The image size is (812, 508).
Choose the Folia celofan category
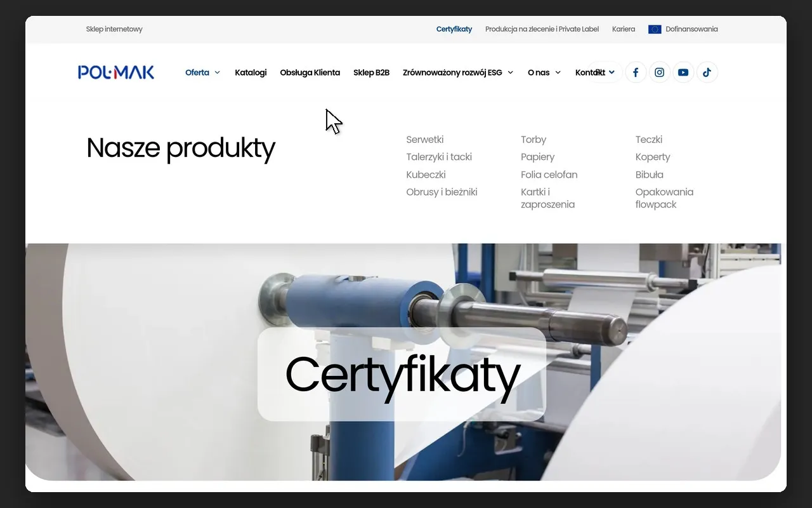pos(549,175)
